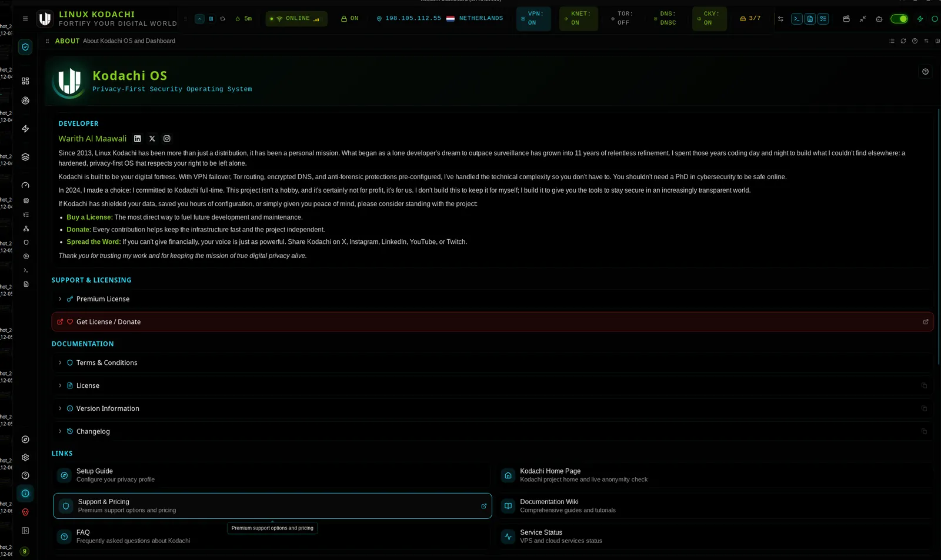
Task: Open developer's Instagram profile icon
Action: (x=167, y=139)
